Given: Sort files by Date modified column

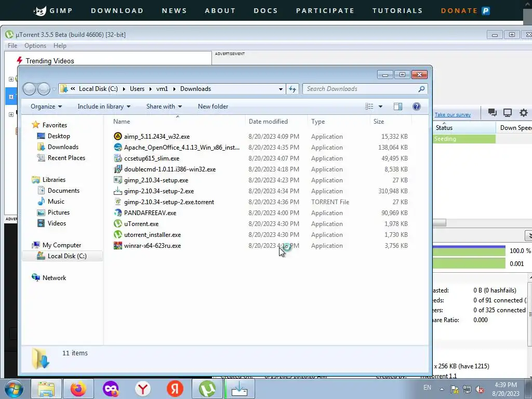Looking at the screenshot, I should pyautogui.click(x=268, y=122).
